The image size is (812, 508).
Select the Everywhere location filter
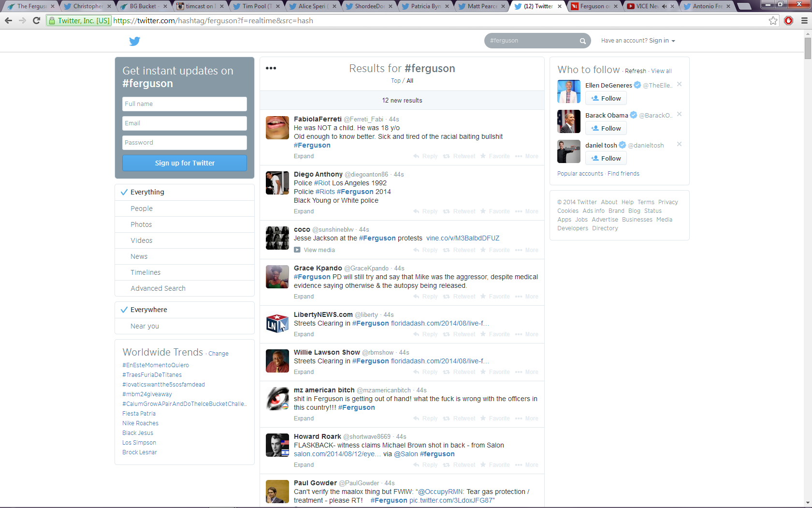coord(185,310)
